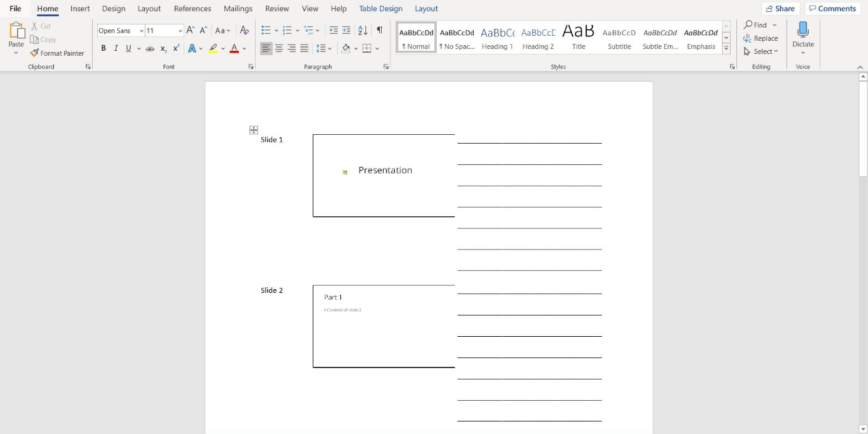
Task: Open the Comments panel
Action: click(832, 8)
